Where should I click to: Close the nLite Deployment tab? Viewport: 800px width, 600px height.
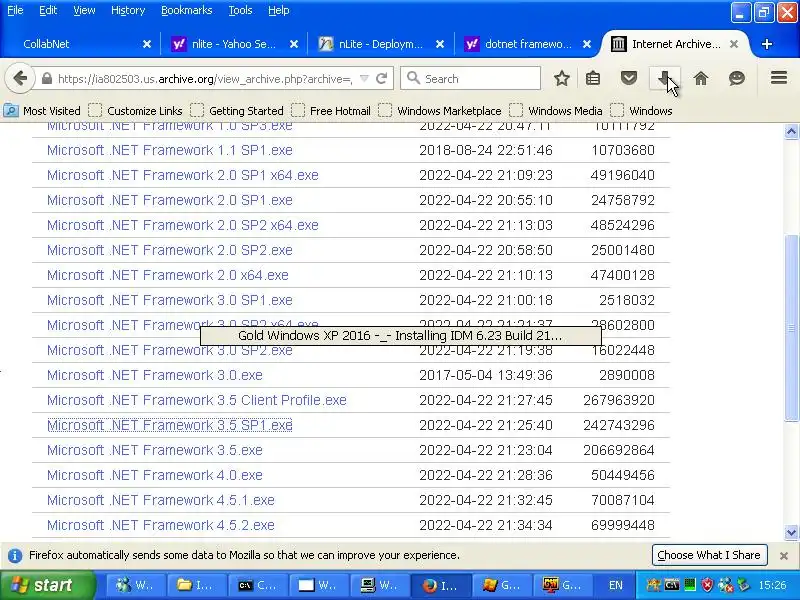[x=440, y=44]
